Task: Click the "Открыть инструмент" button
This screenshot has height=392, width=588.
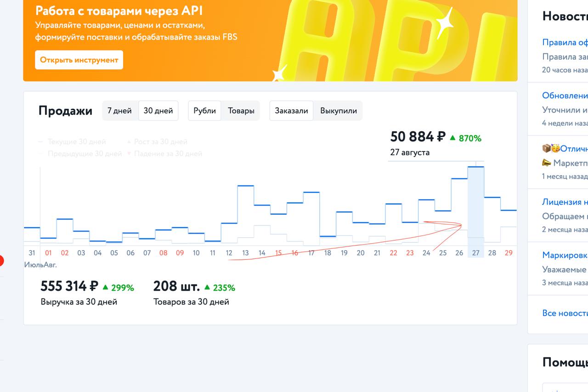Action: (x=79, y=60)
